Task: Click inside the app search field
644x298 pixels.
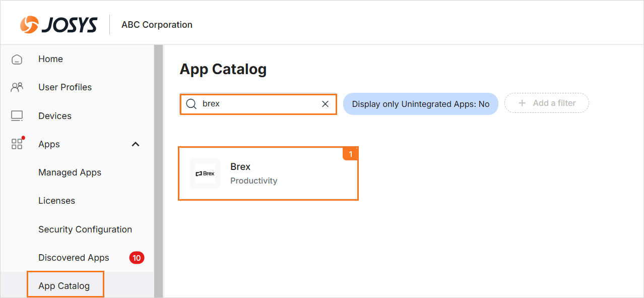Action: (259, 104)
